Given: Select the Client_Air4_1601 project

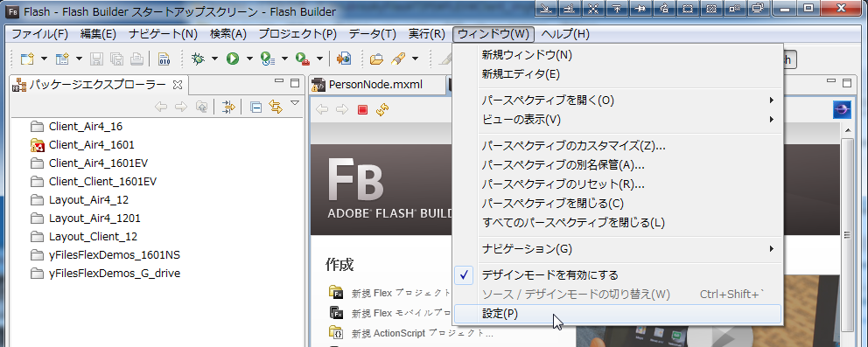Looking at the screenshot, I should pyautogui.click(x=82, y=145).
